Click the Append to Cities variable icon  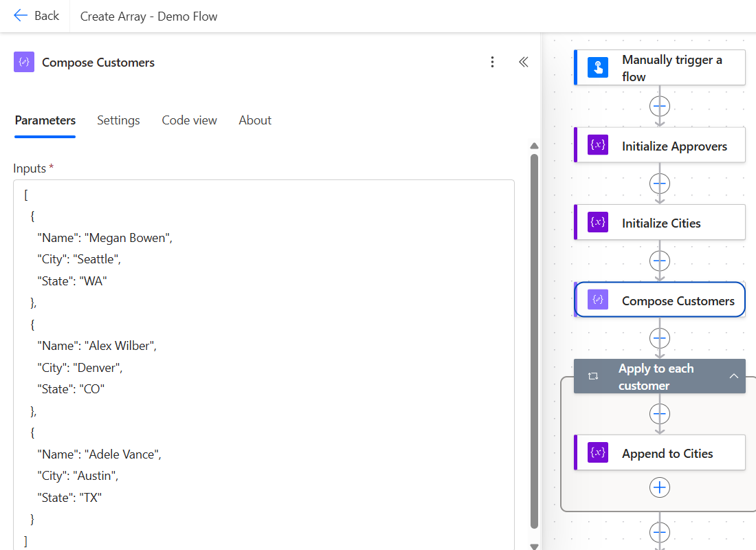tap(598, 452)
